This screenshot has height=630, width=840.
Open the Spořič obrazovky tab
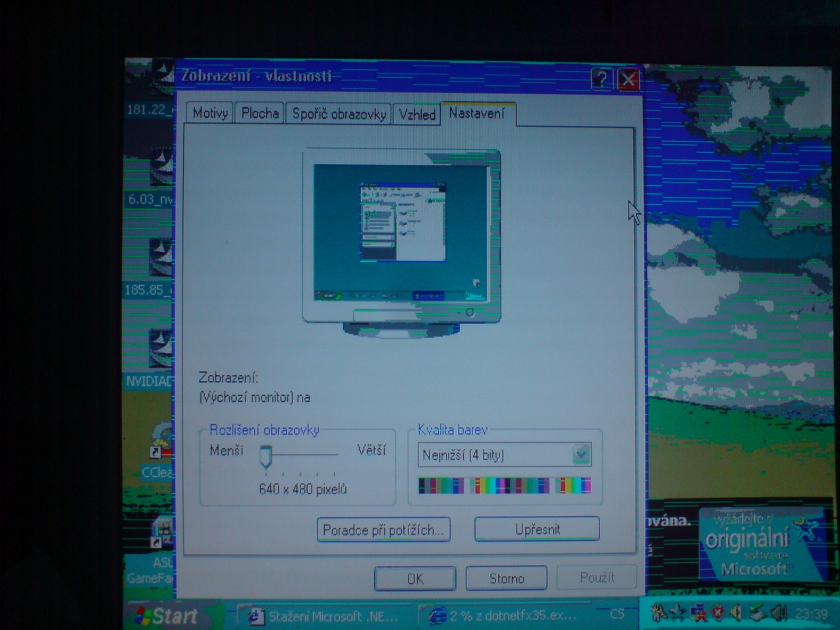339,114
